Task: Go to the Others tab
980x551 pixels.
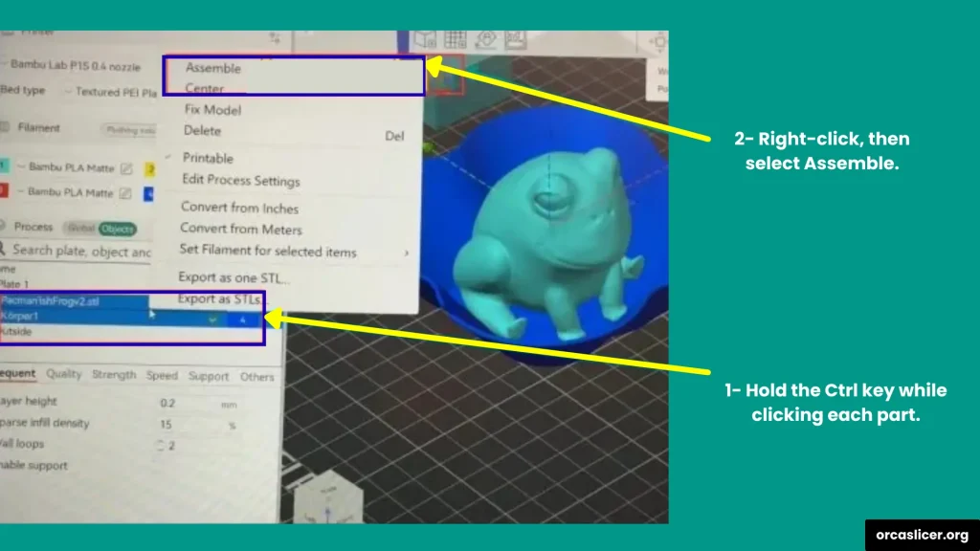Action: point(256,377)
